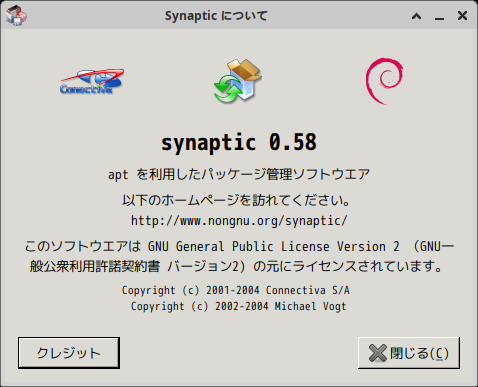Close the dialog with 閉じる(C) button
The image size is (478, 387).
tap(409, 353)
